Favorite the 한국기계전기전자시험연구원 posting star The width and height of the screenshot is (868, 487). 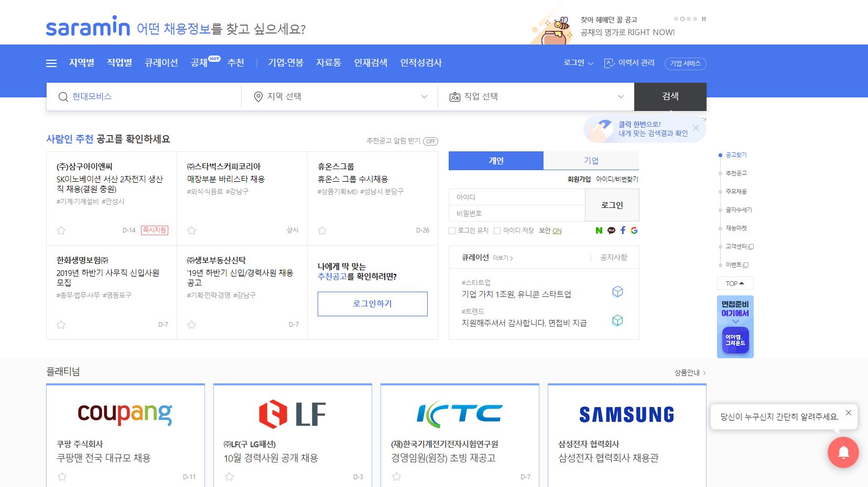[396, 477]
